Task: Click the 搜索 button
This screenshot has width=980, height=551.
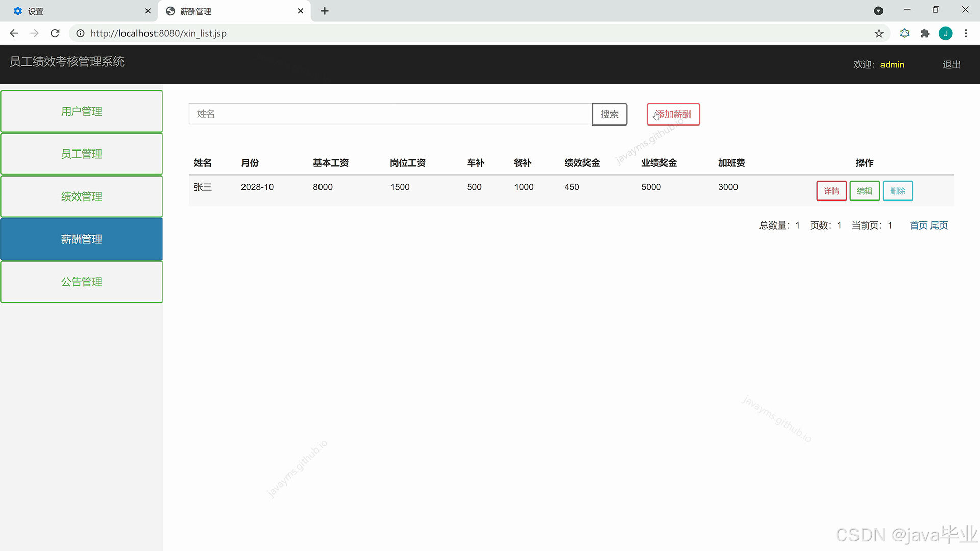Action: click(x=609, y=114)
